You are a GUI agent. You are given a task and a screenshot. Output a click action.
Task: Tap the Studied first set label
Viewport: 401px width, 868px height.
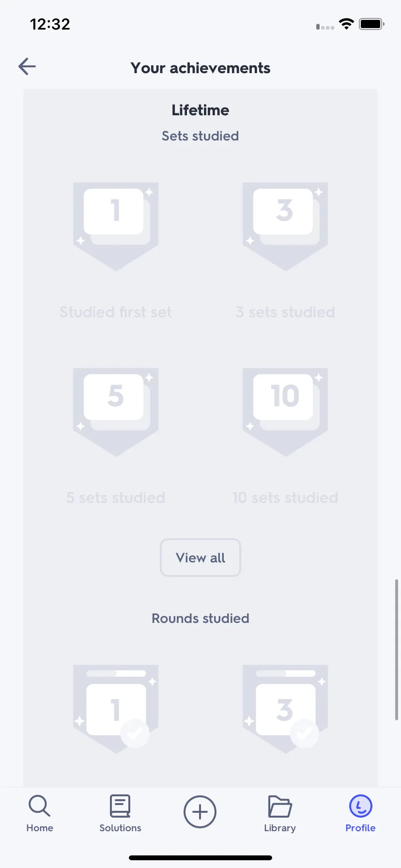click(116, 312)
